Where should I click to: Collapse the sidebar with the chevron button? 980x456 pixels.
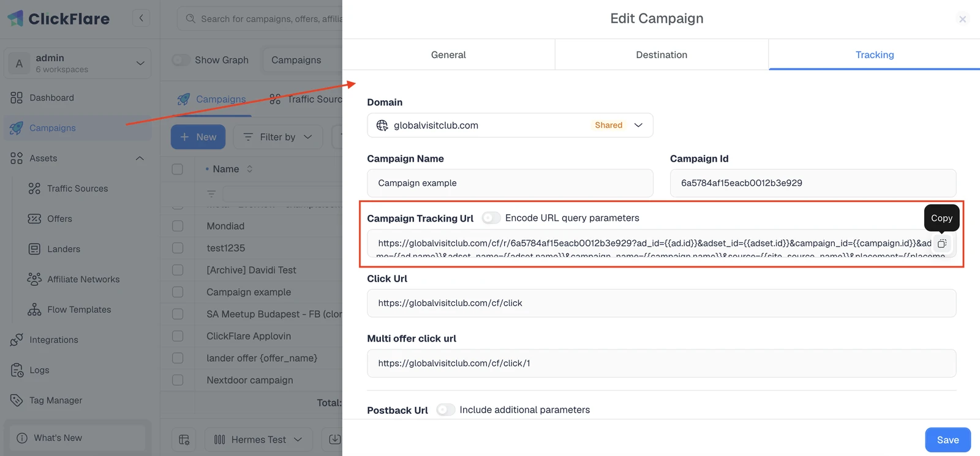pyautogui.click(x=141, y=18)
